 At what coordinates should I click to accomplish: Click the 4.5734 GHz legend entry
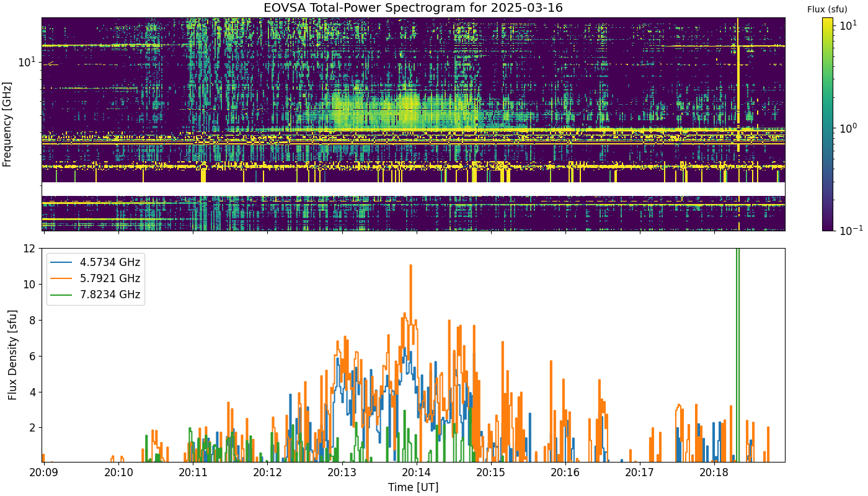click(x=95, y=262)
